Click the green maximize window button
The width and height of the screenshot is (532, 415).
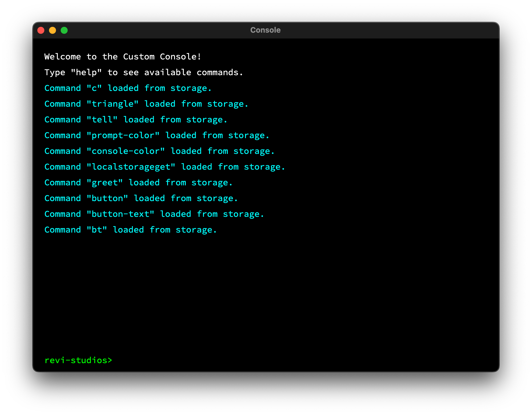tap(64, 30)
